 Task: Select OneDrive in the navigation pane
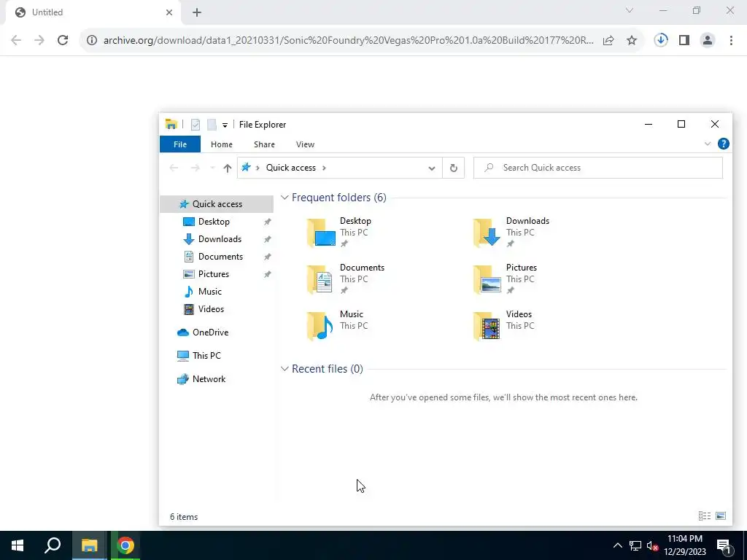pos(210,332)
